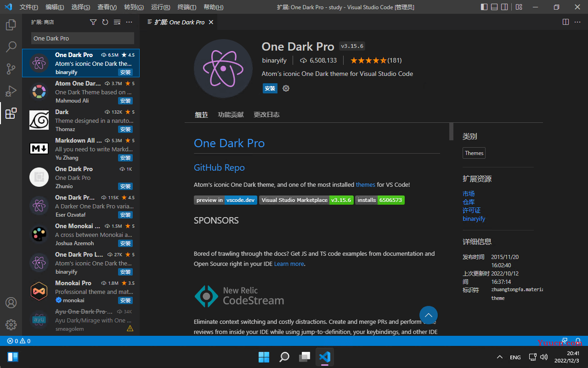Click the One Dark Pro large atom logo
The image size is (588, 368).
223,69
